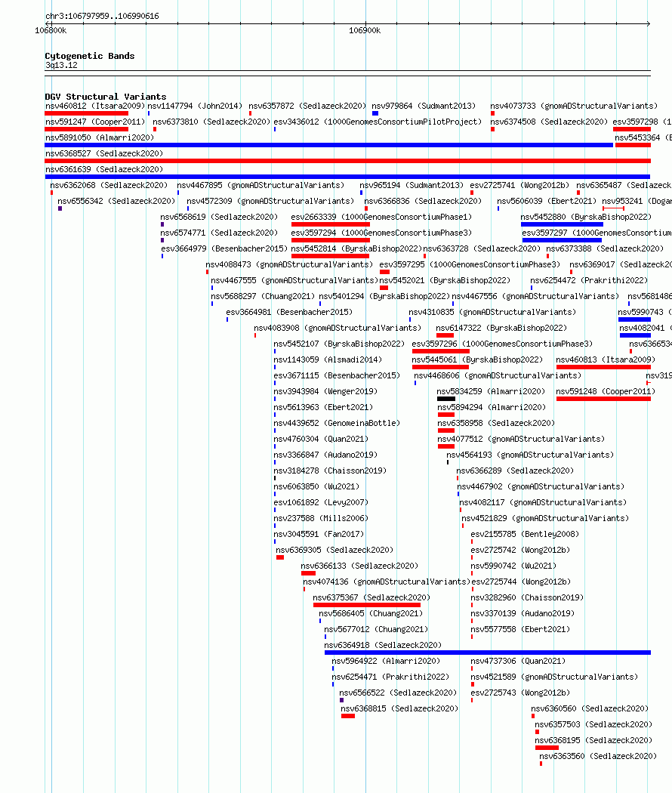672x793 pixels.
Task: Select the nsv5891050 (Almarri2020) blue bar label
Action: coord(100,137)
